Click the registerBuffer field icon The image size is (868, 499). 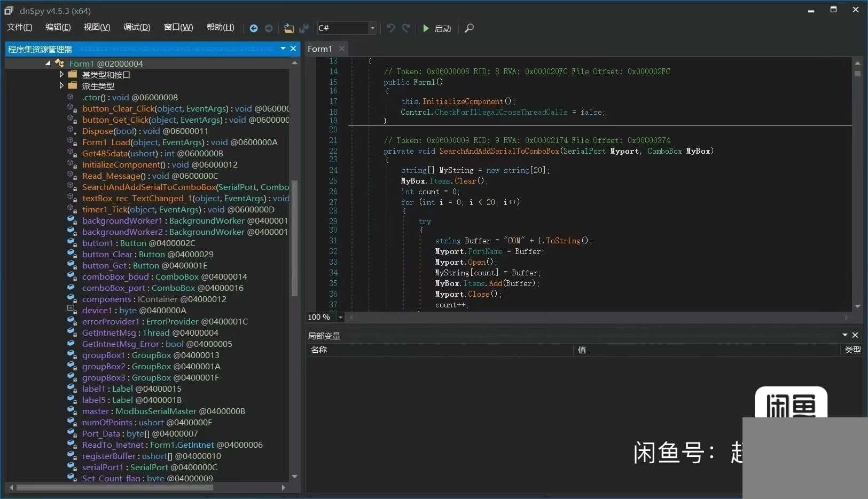click(x=72, y=456)
